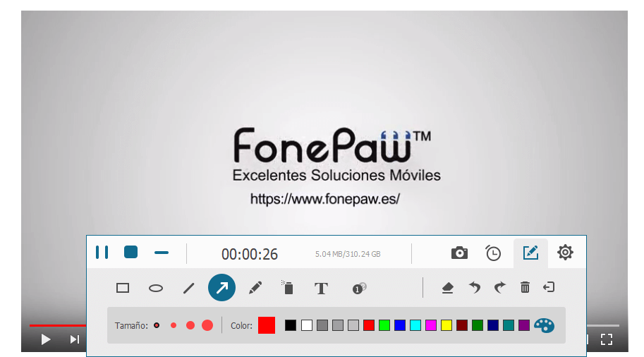The width and height of the screenshot is (644, 357).
Task: Minimize the recorder toolbar with dash icon
Action: tap(162, 253)
